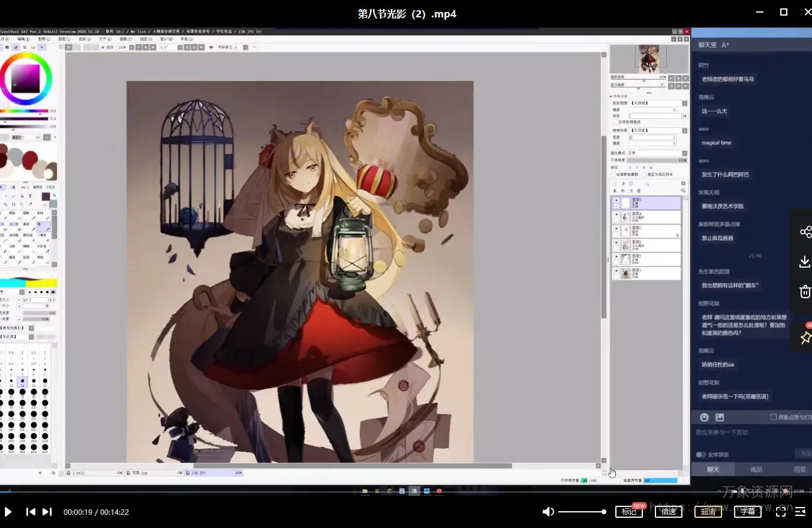Go back to the previous video

(x=31, y=512)
